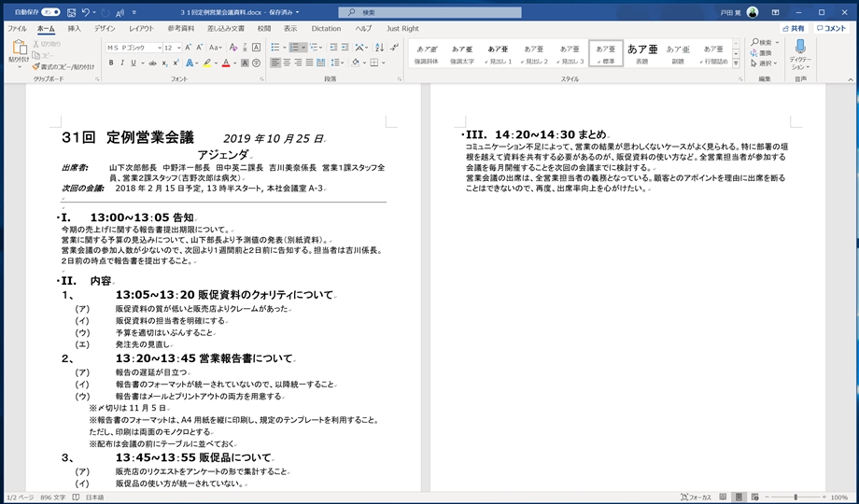859x504 pixels.
Task: Switch to the Design (デザイン) tab
Action: tap(105, 29)
